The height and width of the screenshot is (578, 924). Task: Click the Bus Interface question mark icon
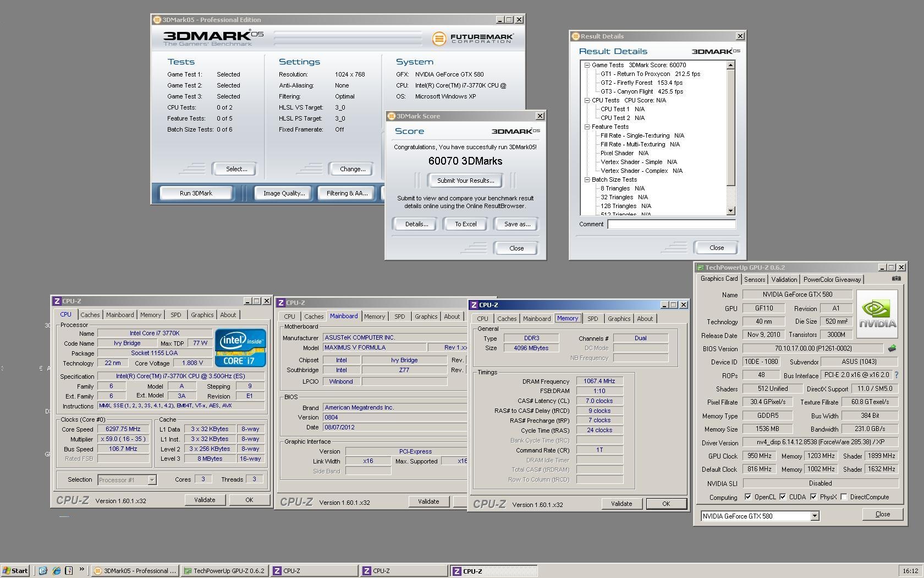click(896, 375)
